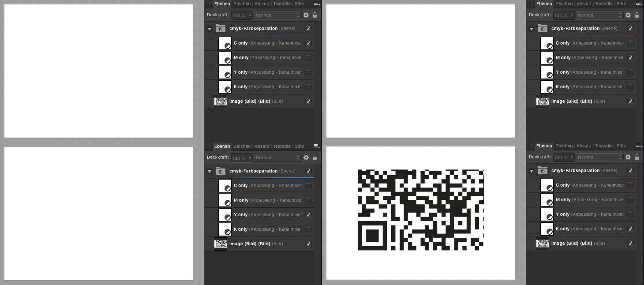Switch to the Zeichen tab
The width and height of the screenshot is (644, 285).
[242, 4]
